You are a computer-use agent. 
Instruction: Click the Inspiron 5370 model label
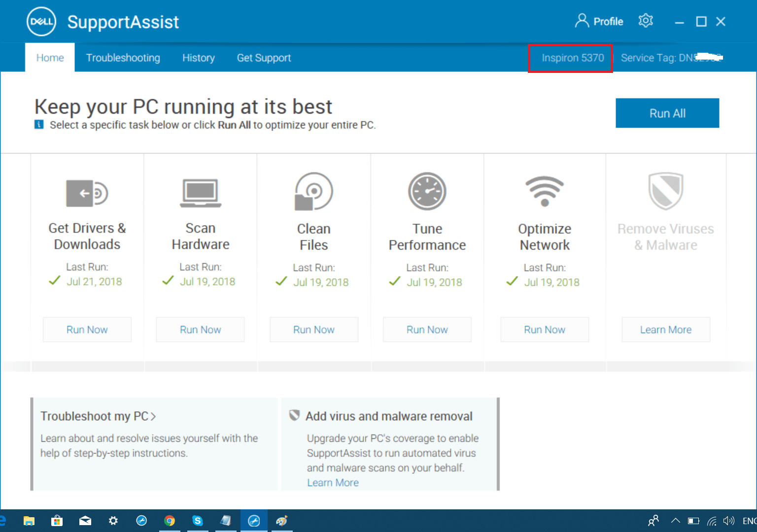[573, 58]
